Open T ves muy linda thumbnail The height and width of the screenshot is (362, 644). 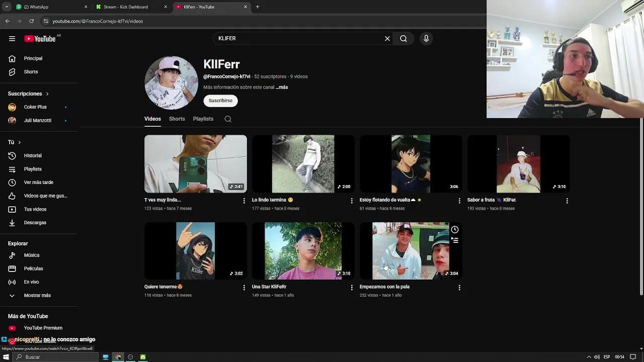tap(196, 164)
